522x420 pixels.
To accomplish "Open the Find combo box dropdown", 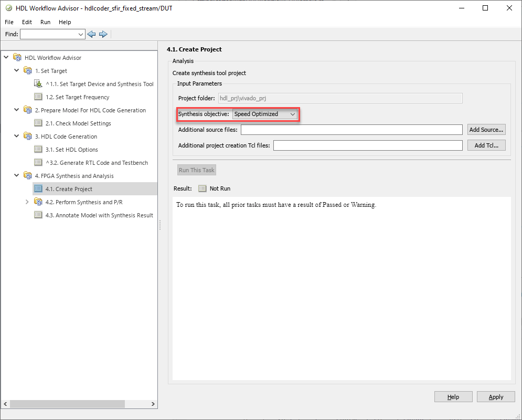I will point(81,34).
